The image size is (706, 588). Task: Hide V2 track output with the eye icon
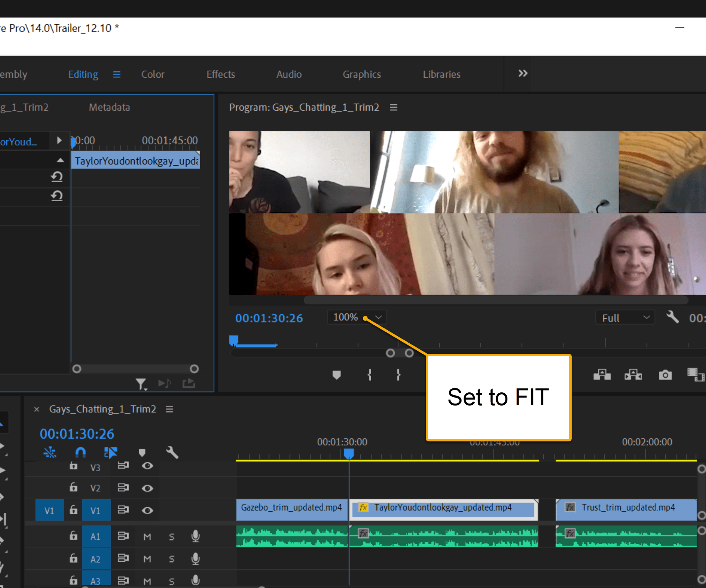tap(147, 488)
